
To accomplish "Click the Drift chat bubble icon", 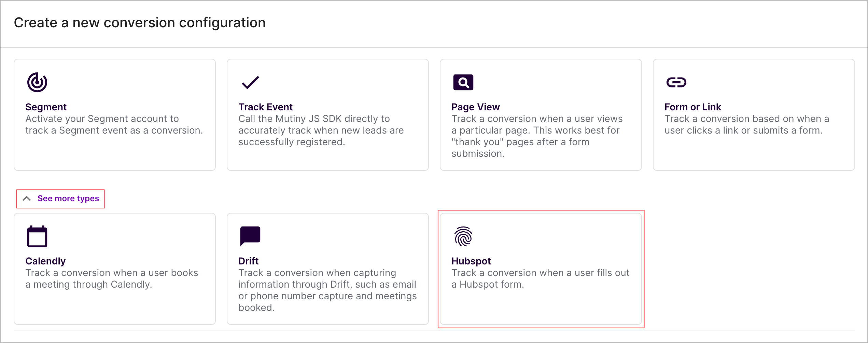I will pyautogui.click(x=250, y=236).
